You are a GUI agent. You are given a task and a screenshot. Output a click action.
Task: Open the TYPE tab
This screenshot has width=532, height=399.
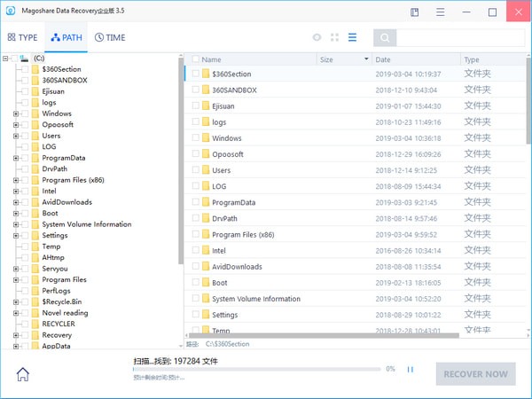pyautogui.click(x=22, y=37)
